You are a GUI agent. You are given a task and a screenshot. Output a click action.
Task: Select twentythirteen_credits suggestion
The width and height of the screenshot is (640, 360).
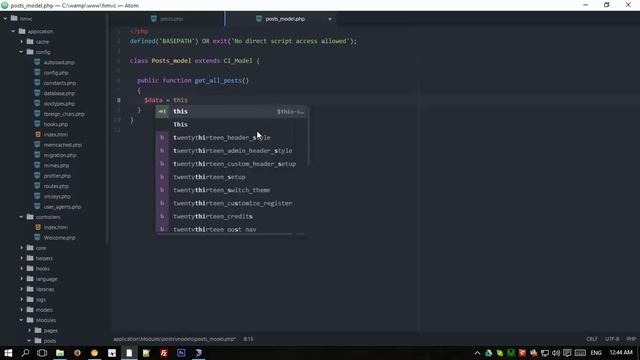(232, 216)
